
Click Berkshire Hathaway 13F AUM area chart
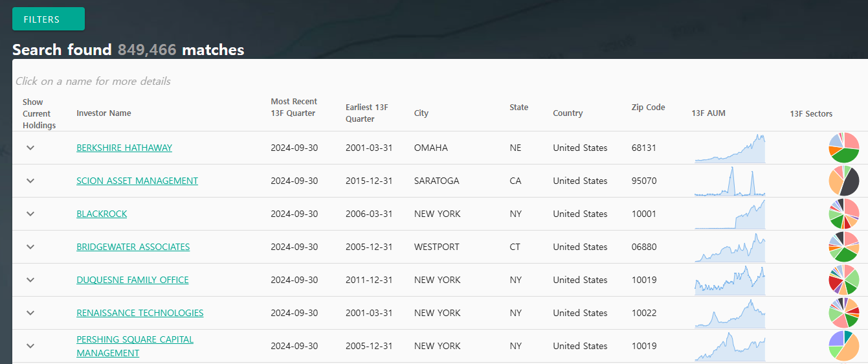pyautogui.click(x=730, y=148)
